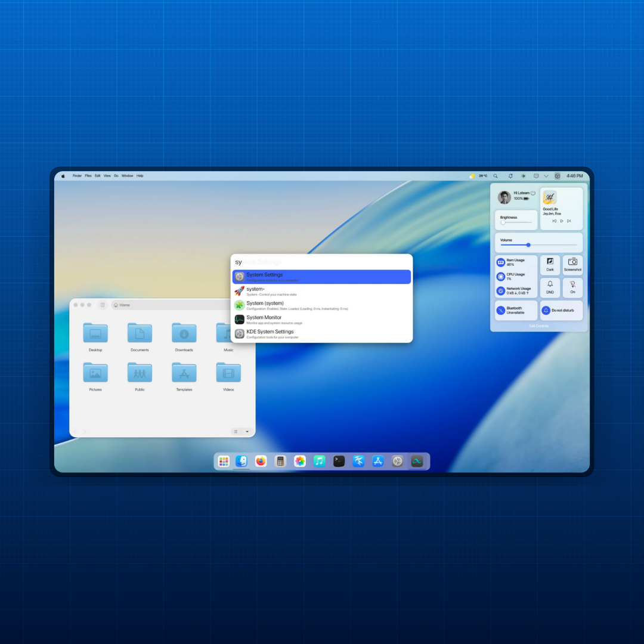
Task: Play the Good Life track
Action: (x=562, y=221)
